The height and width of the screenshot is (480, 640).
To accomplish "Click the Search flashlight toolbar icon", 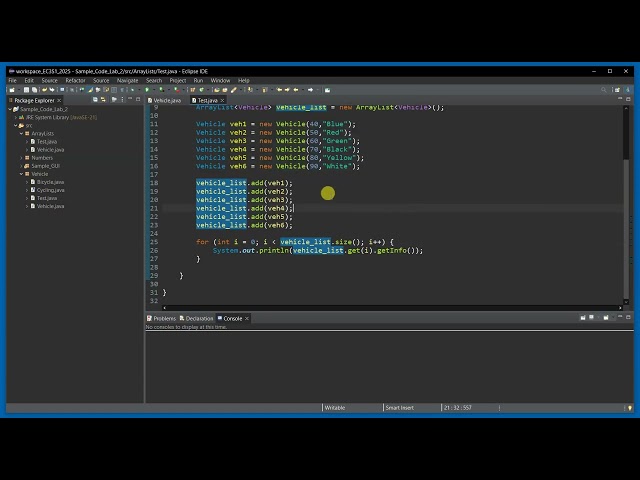I will [233, 90].
